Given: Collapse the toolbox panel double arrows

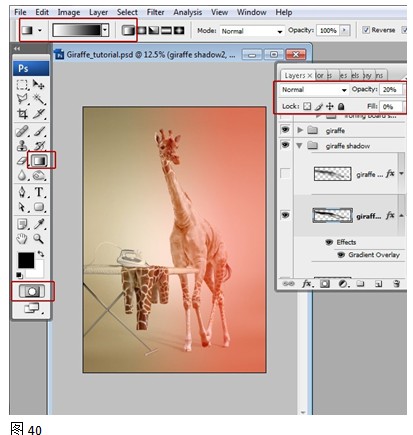Looking at the screenshot, I should (17, 49).
